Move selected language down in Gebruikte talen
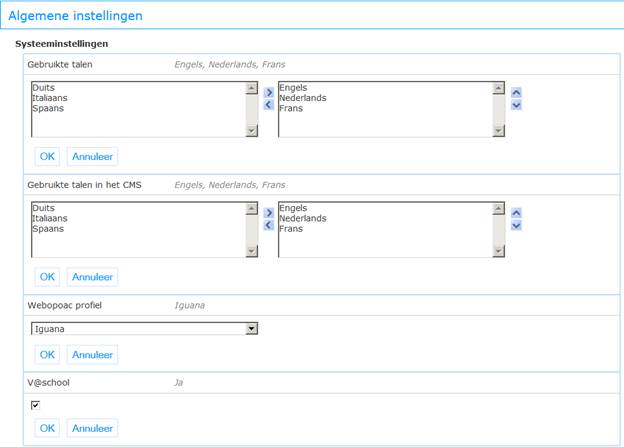 pyautogui.click(x=516, y=105)
